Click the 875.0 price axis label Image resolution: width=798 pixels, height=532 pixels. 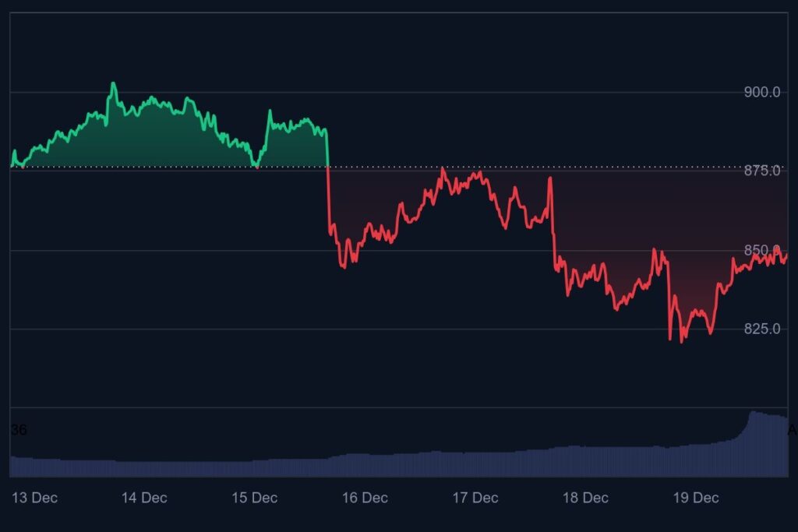coord(763,171)
